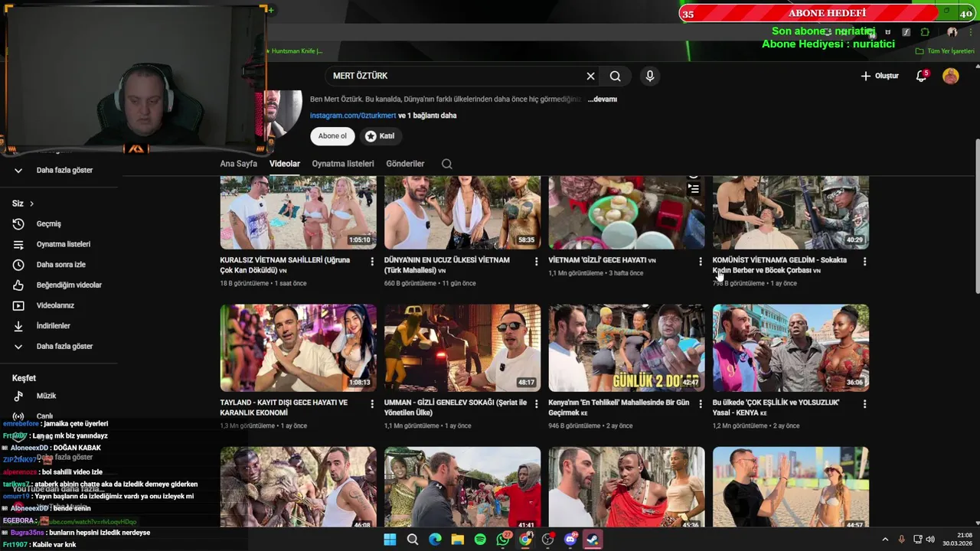
Task: Open the Keşfet section heading
Action: tap(24, 378)
